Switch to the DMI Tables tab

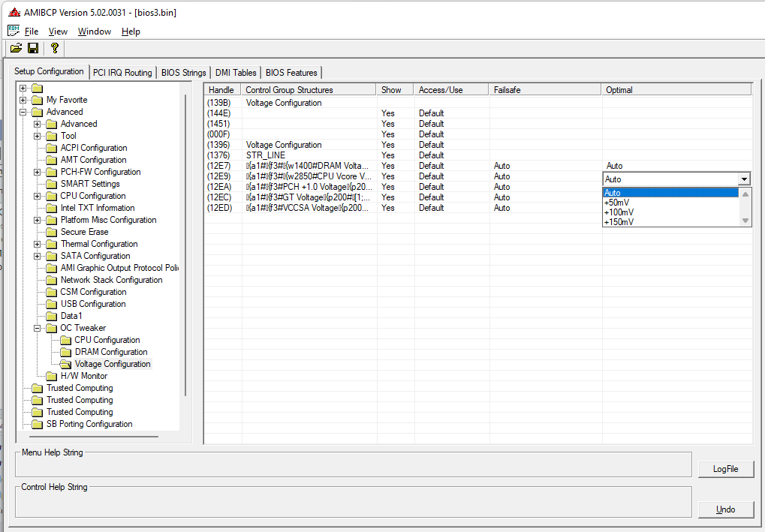[236, 73]
